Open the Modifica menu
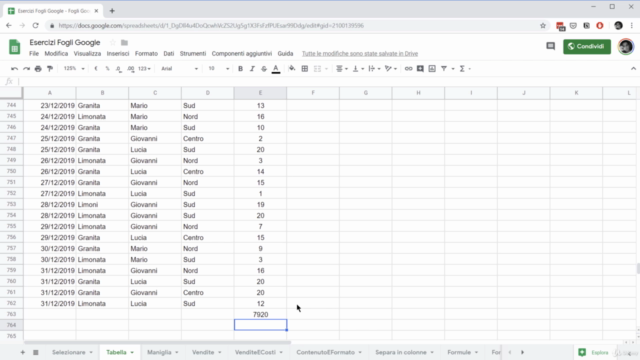 pyautogui.click(x=56, y=53)
